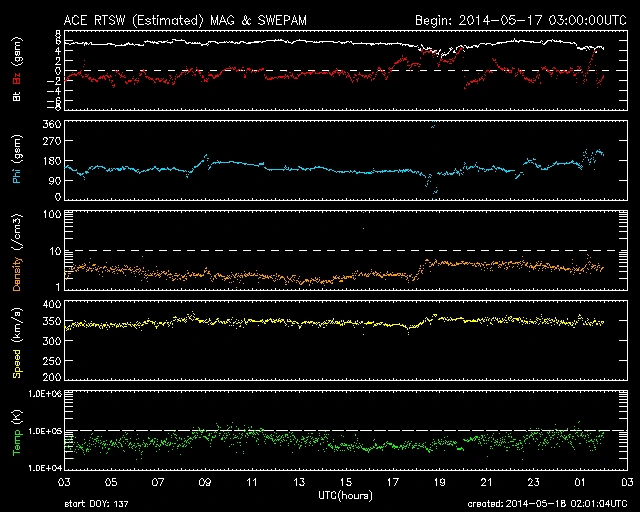This screenshot has height=512, width=640.
Task: Click the '03' hour tick label at the left of the axis
Action: click(64, 482)
